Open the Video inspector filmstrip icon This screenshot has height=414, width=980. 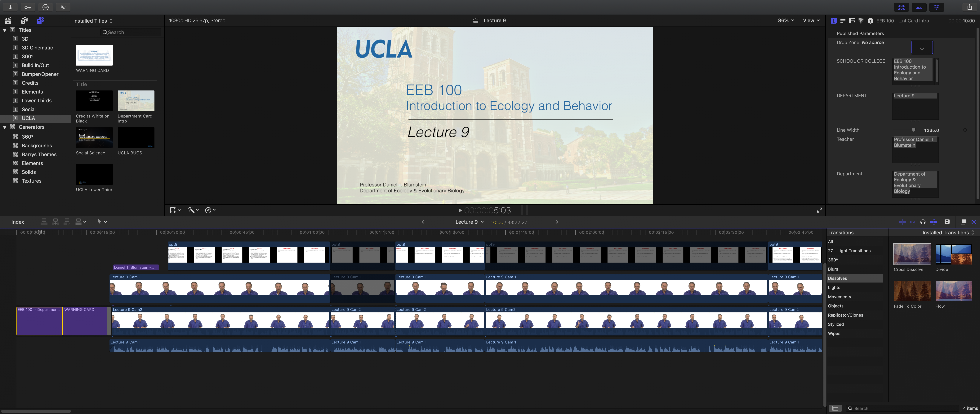[x=852, y=21]
